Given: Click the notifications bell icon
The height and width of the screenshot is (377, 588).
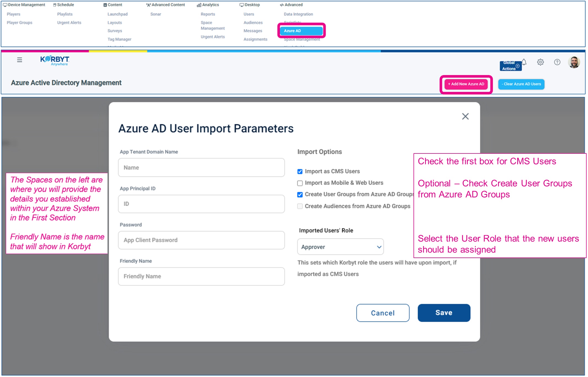Looking at the screenshot, I should (524, 62).
